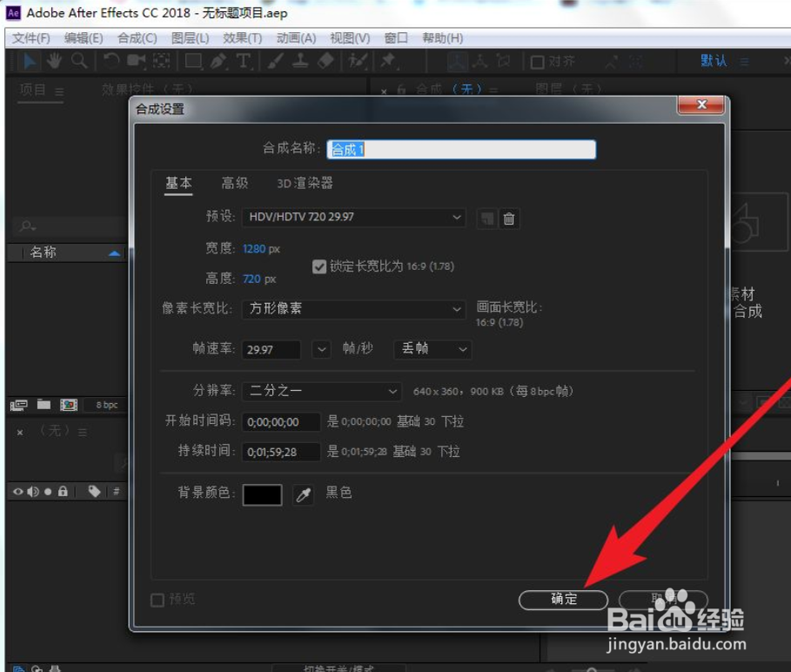The height and width of the screenshot is (672, 791).
Task: Click the video eye column icon in timeline
Action: 18,492
